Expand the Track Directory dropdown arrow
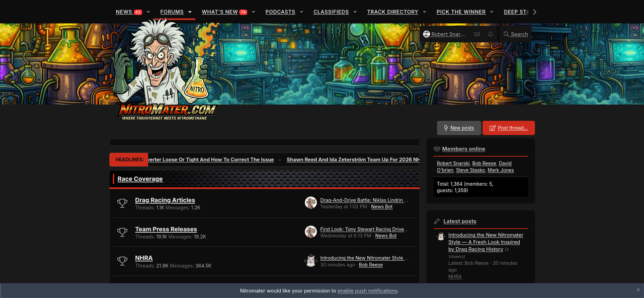This screenshot has width=644, height=298. 425,12
